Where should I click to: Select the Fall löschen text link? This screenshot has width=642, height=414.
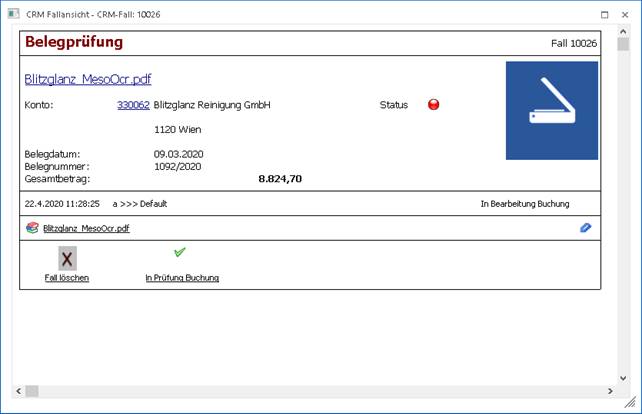(67, 278)
